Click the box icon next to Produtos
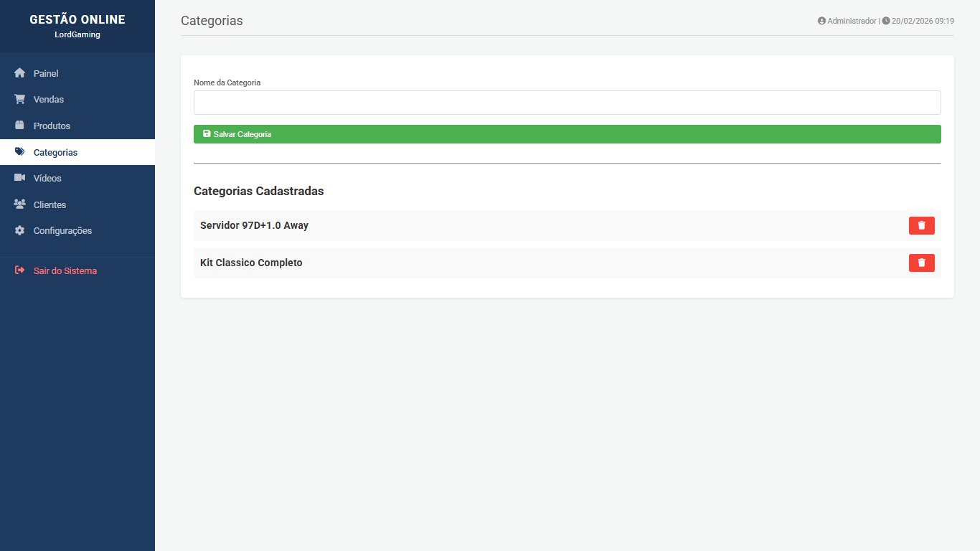The image size is (980, 551). [19, 126]
